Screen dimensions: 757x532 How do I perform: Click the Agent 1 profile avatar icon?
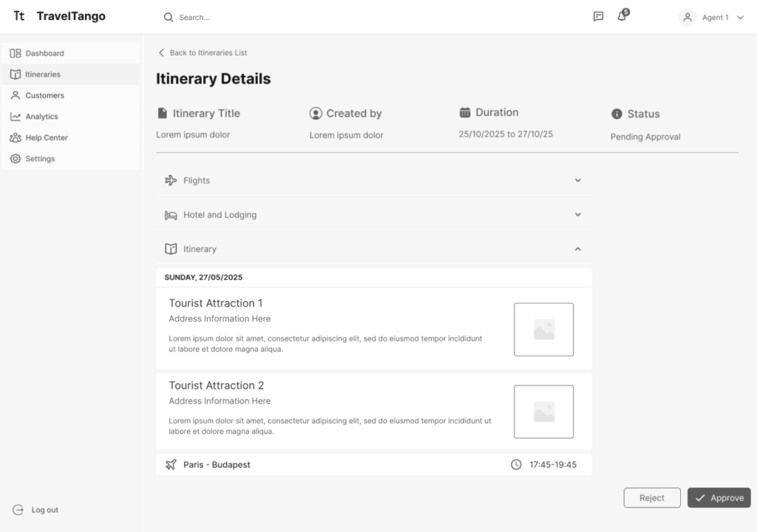688,17
